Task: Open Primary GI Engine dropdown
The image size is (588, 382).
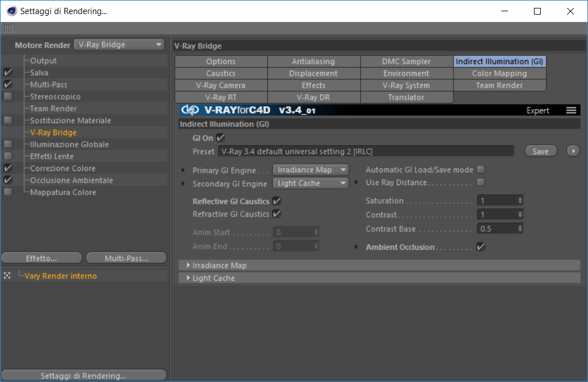Action: [311, 170]
